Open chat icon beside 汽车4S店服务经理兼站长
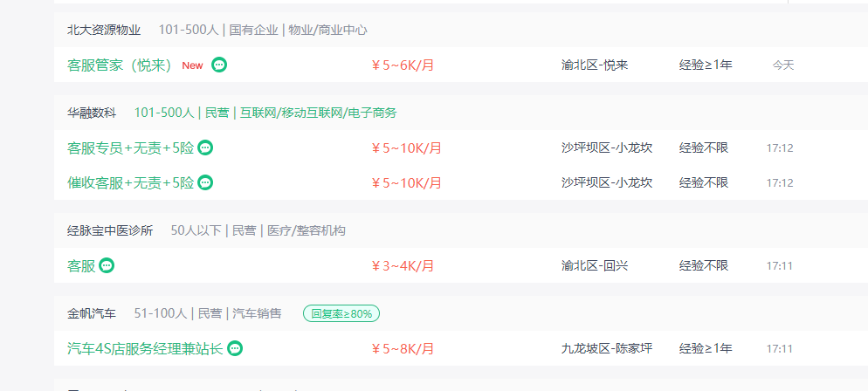This screenshot has width=868, height=391. (x=235, y=348)
